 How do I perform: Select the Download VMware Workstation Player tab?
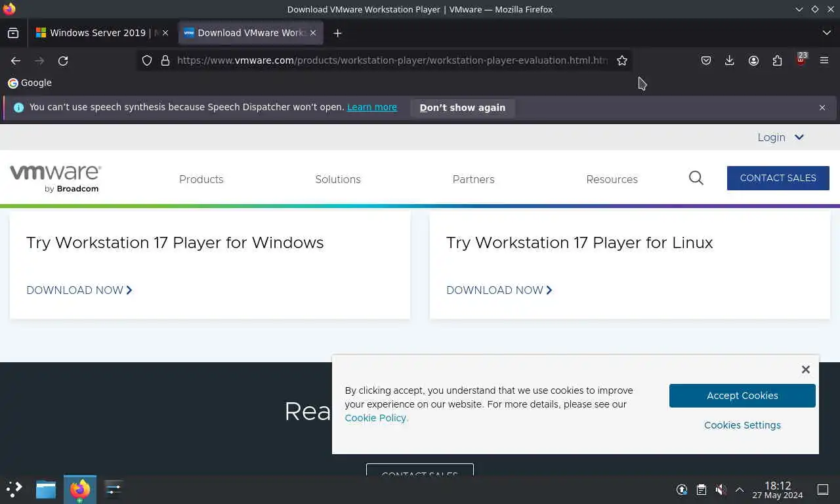pos(251,33)
